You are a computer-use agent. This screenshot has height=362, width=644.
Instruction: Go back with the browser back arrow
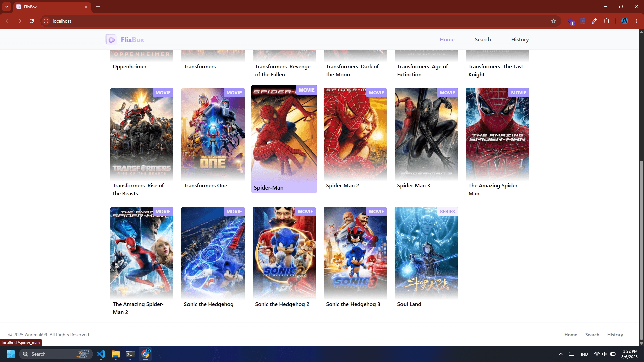pyautogui.click(x=7, y=21)
